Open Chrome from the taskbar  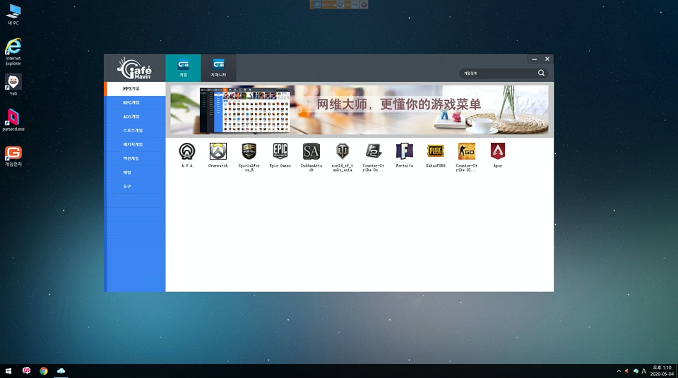[44, 371]
